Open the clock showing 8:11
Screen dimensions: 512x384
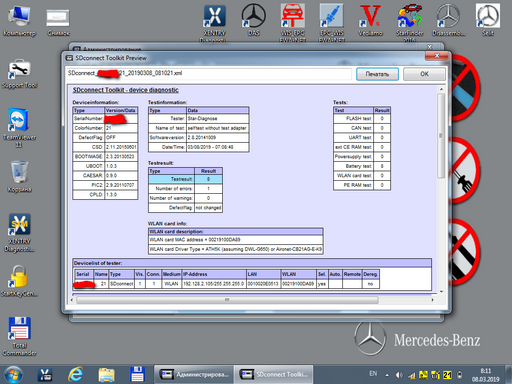pos(485,375)
